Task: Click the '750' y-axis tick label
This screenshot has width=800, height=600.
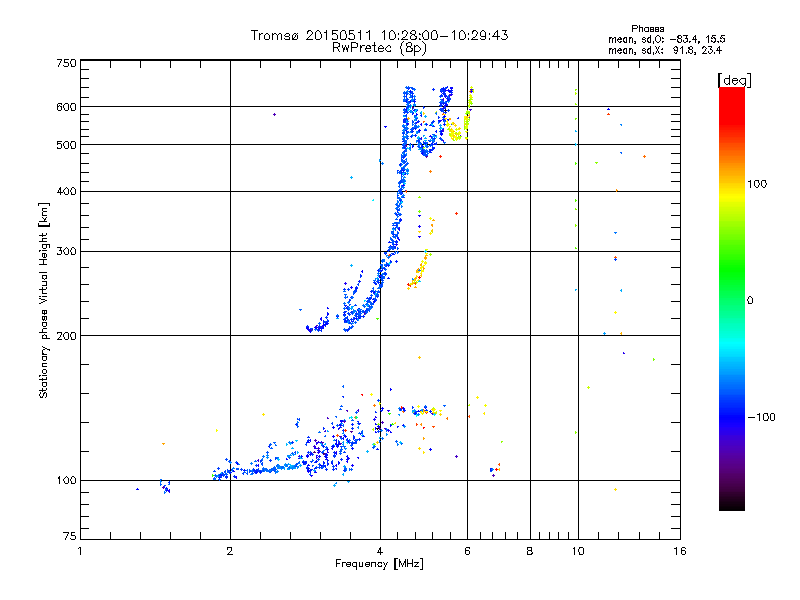Action: point(66,63)
